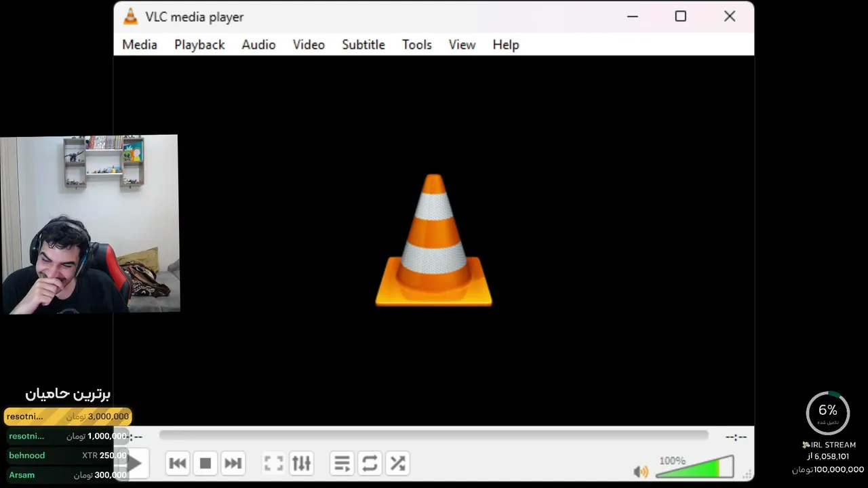Click the streamer webcam feed

90,224
